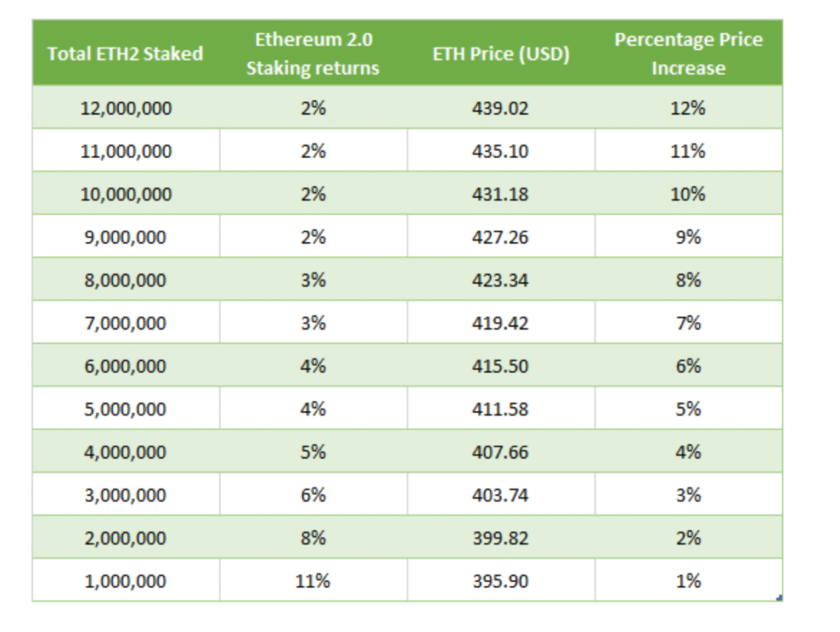Click the 12% price increase cell
Viewport: 840px width, 632px height.
pos(688,108)
